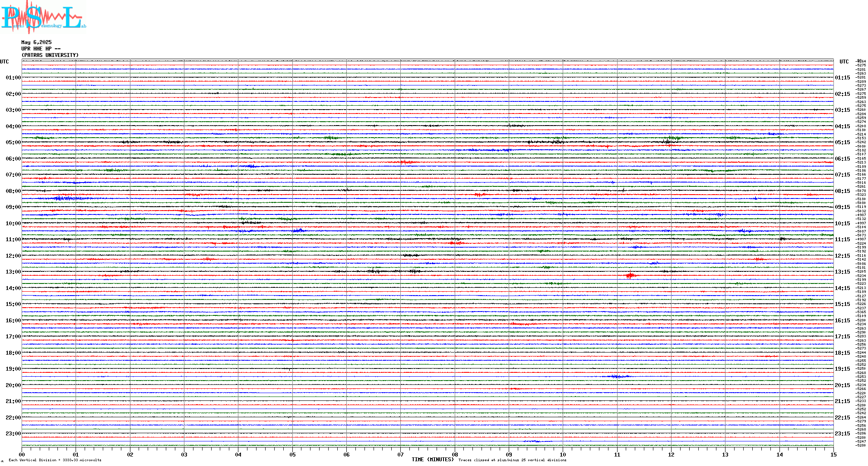Image resolution: width=868 pixels, height=466 pixels.
Task: Click minute 02 on the bottom time axis
Action: 130,454
